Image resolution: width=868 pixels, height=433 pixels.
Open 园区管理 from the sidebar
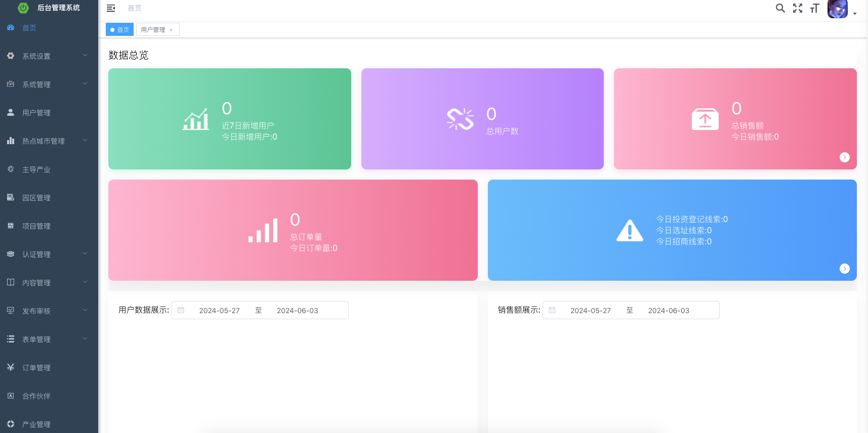(36, 198)
